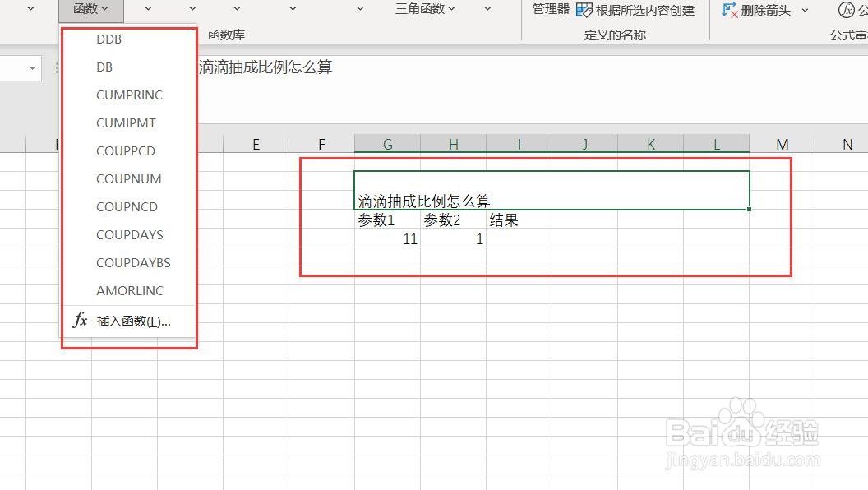Click cell with value 1 under 参数2

pos(454,238)
